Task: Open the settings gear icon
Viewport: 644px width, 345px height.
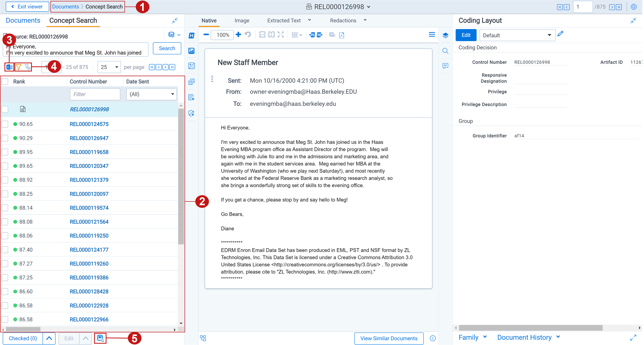Action: pyautogui.click(x=633, y=7)
